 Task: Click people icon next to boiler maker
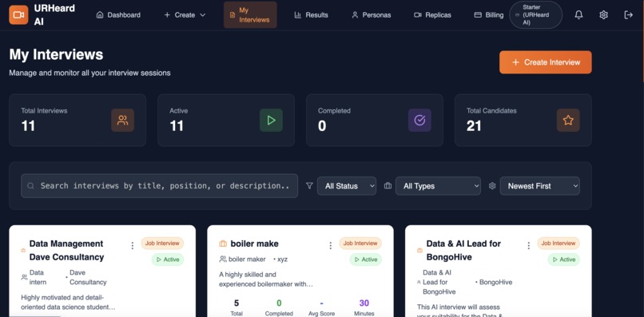coord(223,259)
